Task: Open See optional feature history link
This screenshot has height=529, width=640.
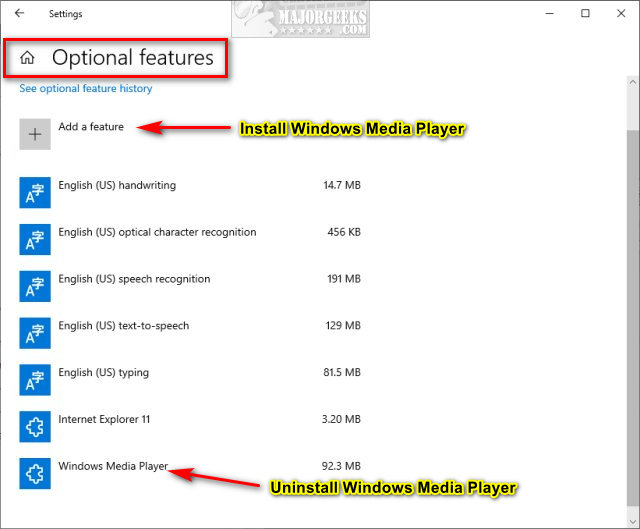Action: [x=86, y=89]
